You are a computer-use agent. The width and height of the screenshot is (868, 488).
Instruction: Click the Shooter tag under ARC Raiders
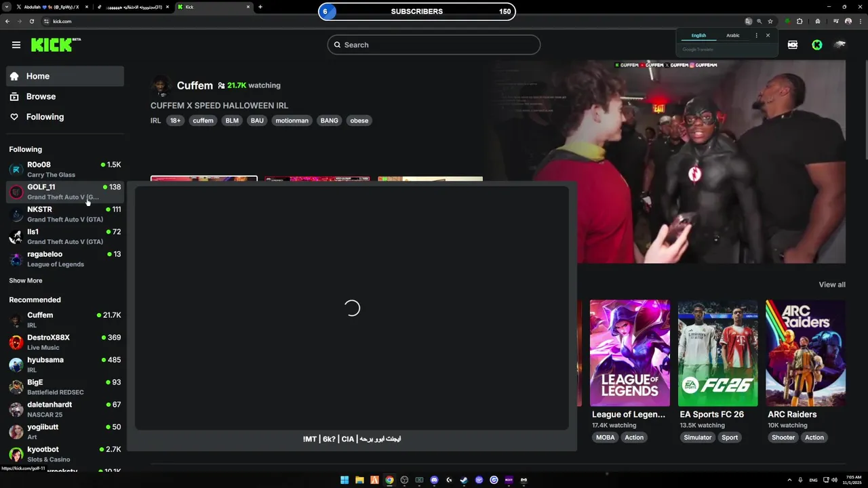(783, 437)
